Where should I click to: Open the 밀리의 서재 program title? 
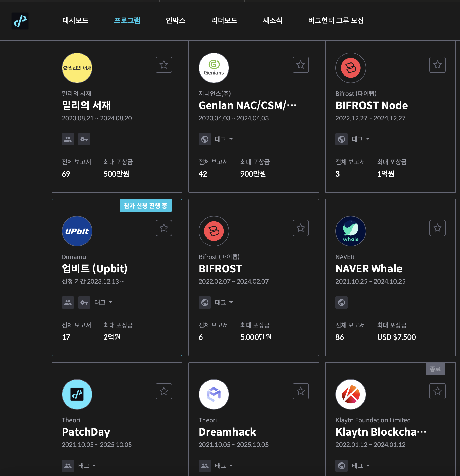pos(86,105)
